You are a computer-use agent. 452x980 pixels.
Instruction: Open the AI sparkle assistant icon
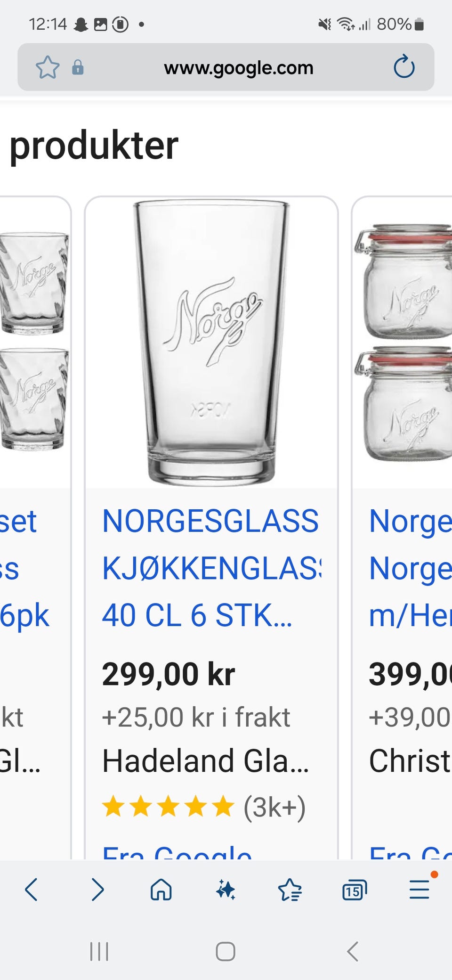tap(226, 890)
